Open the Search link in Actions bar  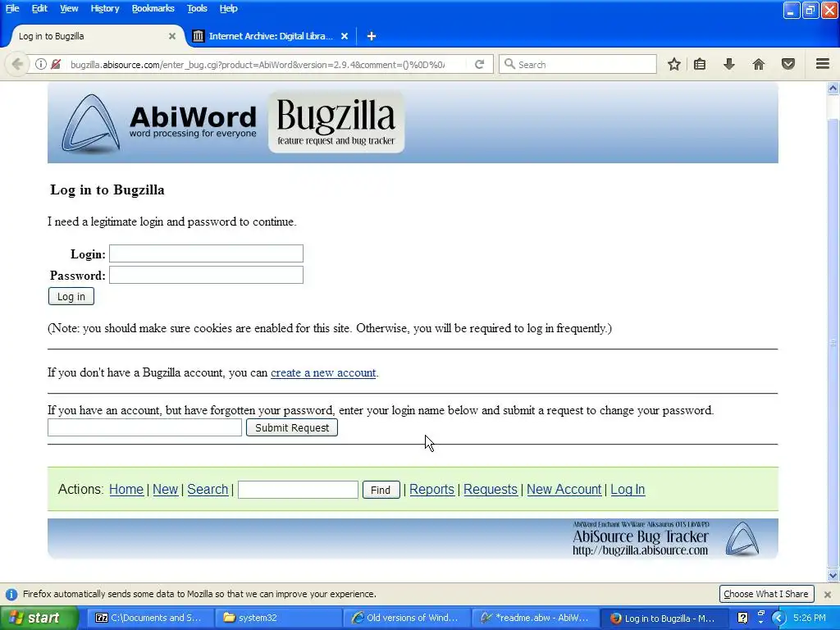click(x=208, y=489)
